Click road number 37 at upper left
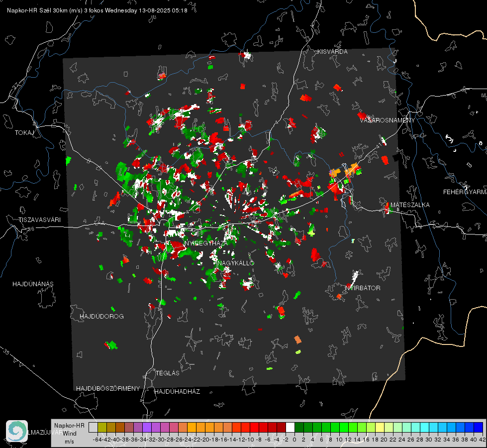The width and height of the screenshot is (487, 448). (16, 85)
